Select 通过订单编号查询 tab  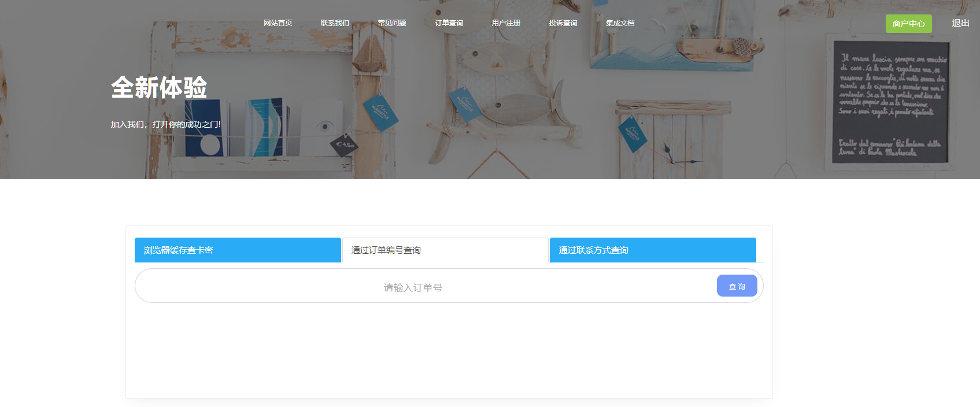(445, 250)
